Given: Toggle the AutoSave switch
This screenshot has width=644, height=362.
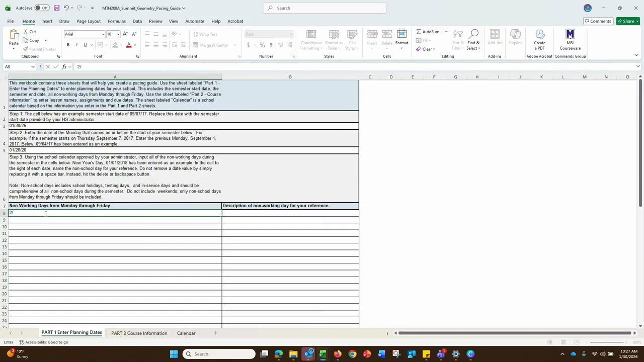Looking at the screenshot, I should pos(42,8).
